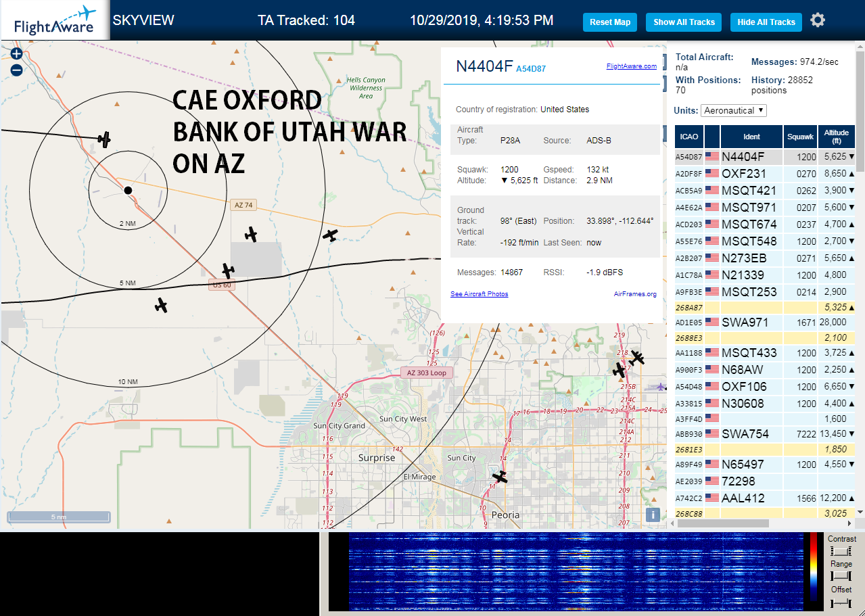The width and height of the screenshot is (865, 616).
Task: Click the SKYVIEW header title
Action: 143,20
